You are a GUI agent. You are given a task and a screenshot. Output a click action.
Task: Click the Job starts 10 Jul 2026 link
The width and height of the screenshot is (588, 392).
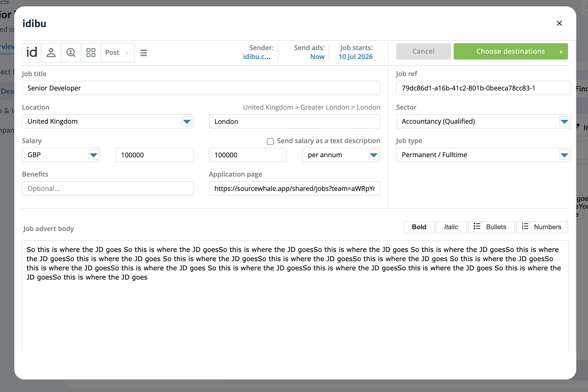356,57
